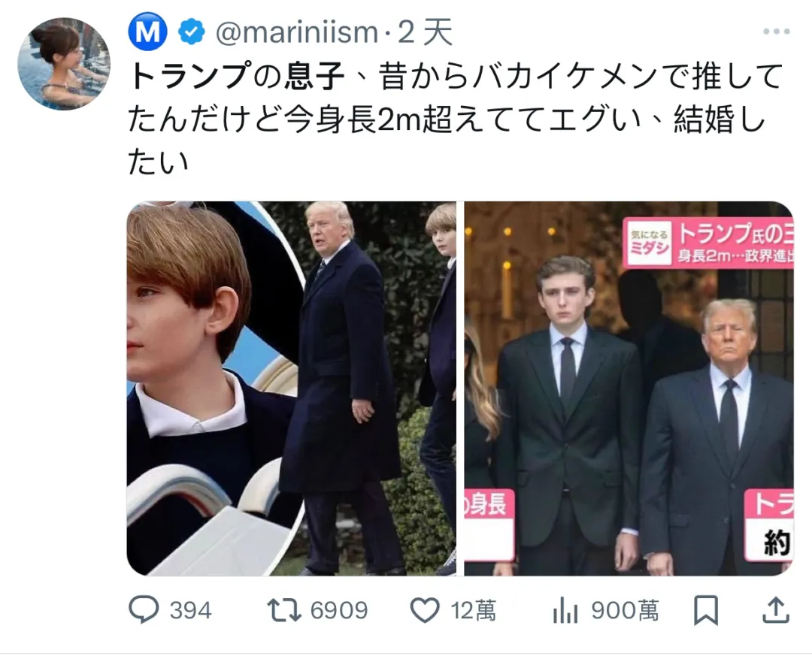Click the blue verified checkmark badge
This screenshot has height=659, width=812.
(192, 32)
